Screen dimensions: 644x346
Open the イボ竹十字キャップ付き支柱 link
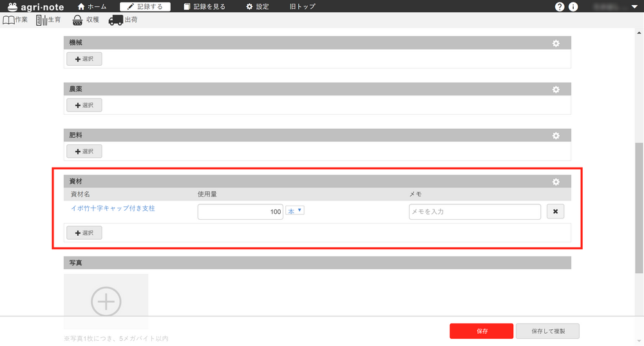(113, 208)
